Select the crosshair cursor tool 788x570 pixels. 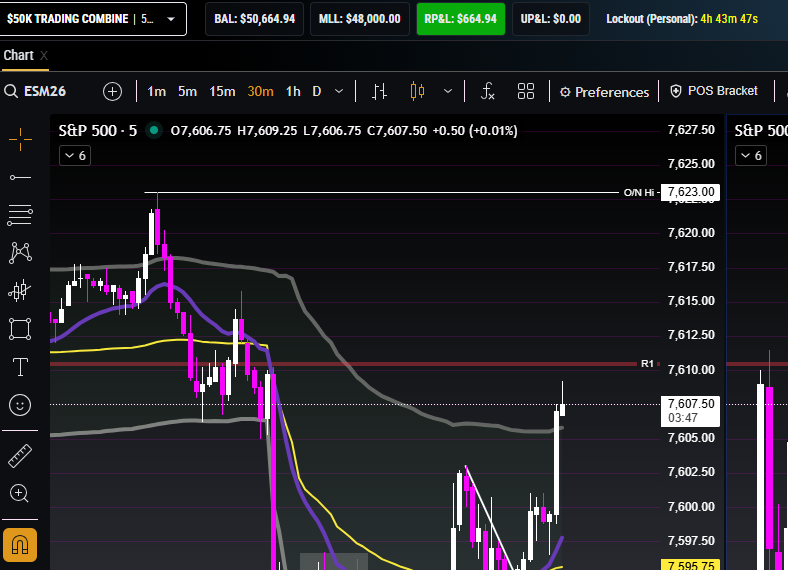point(20,139)
